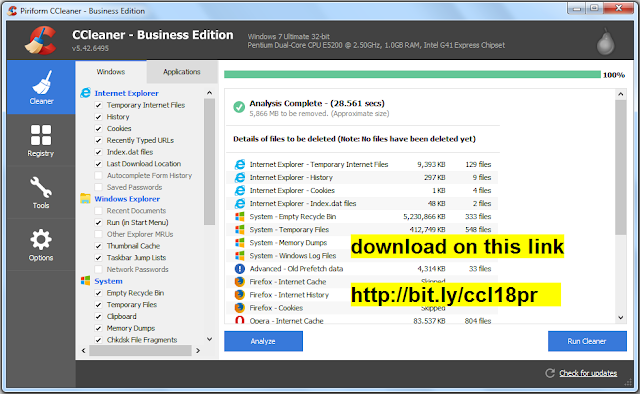Click the Internet Explorer category icon

[85, 93]
